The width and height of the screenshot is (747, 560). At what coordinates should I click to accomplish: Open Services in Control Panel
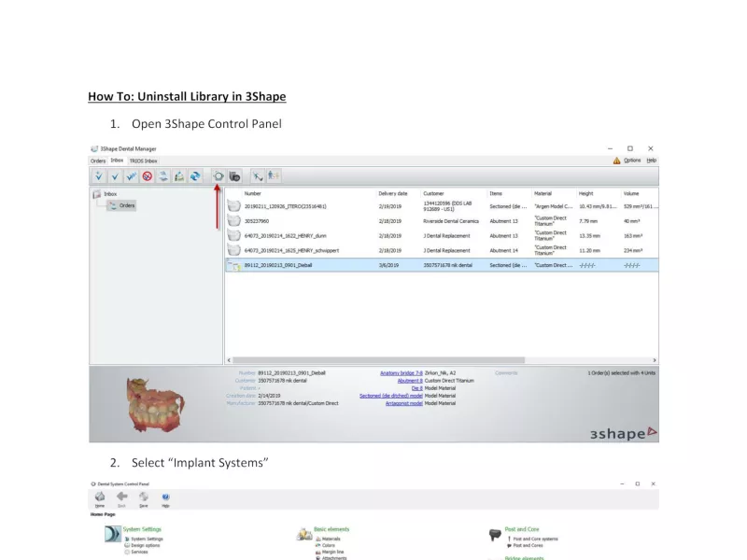(x=139, y=552)
